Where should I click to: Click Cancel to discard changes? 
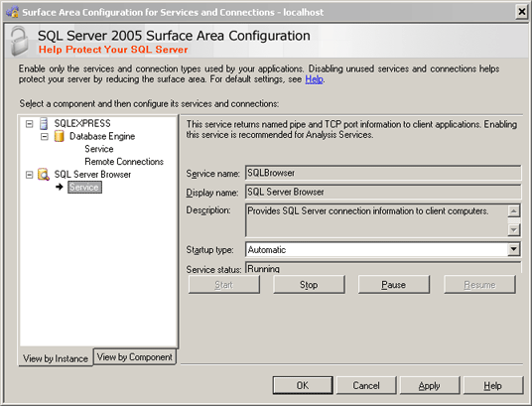pyautogui.click(x=366, y=385)
